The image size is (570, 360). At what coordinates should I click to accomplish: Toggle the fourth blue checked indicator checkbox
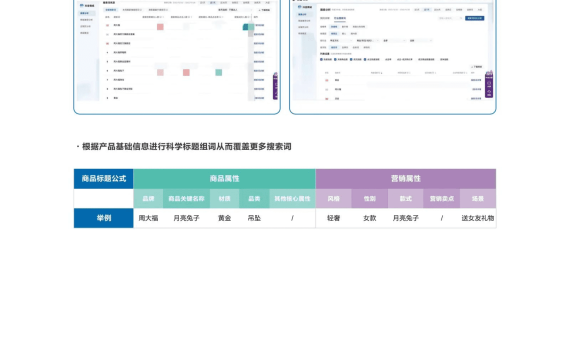365,59
